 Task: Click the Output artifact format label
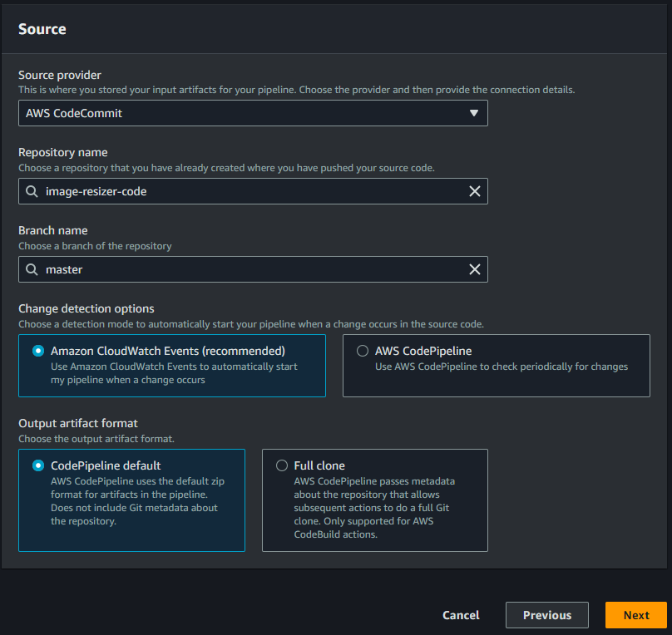point(78,424)
